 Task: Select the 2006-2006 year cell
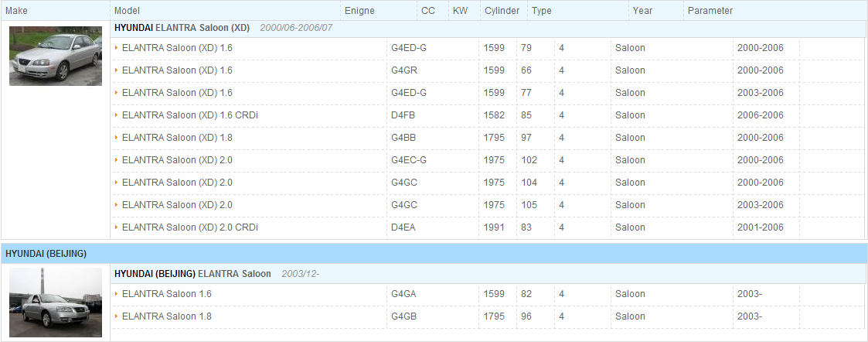tap(761, 115)
